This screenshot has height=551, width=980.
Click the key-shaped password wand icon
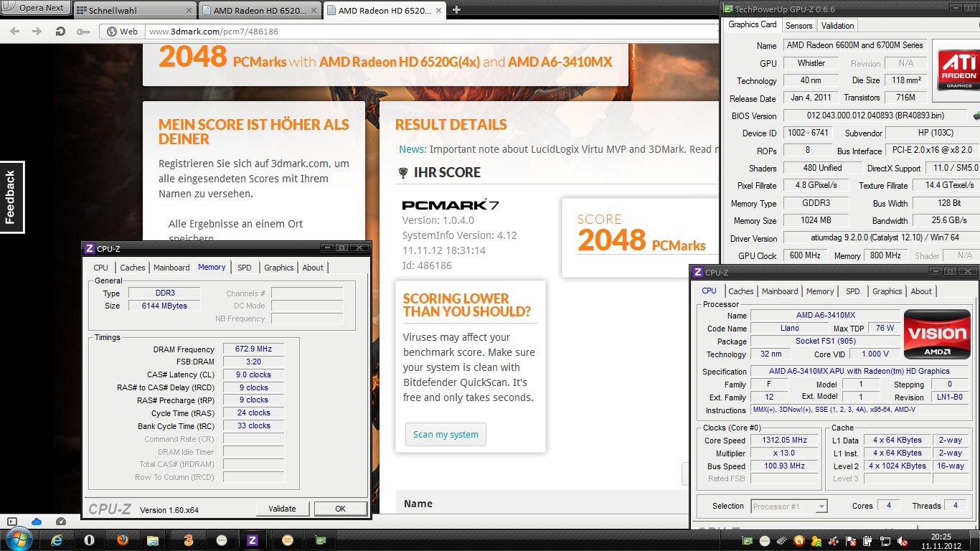tap(83, 31)
